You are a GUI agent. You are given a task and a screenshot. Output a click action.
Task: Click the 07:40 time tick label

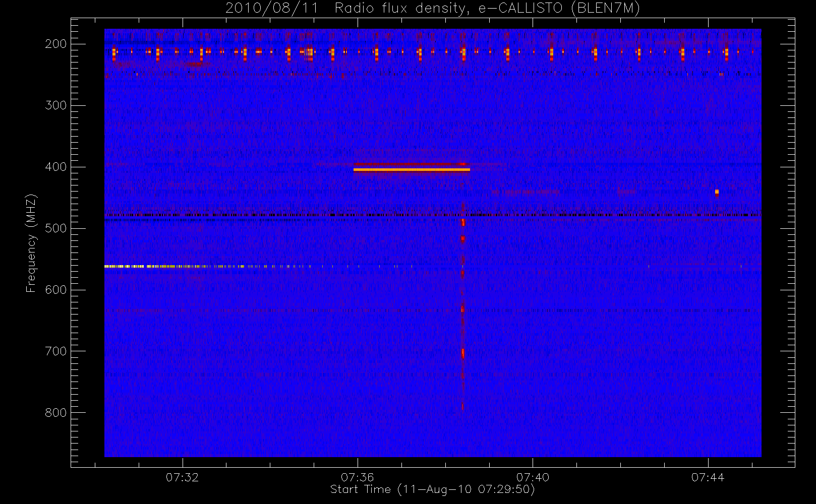click(x=533, y=477)
